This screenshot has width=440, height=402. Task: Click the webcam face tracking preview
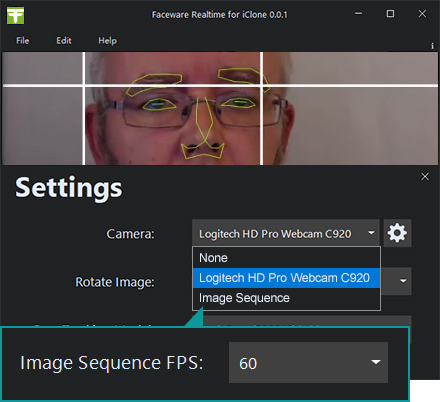[x=220, y=108]
